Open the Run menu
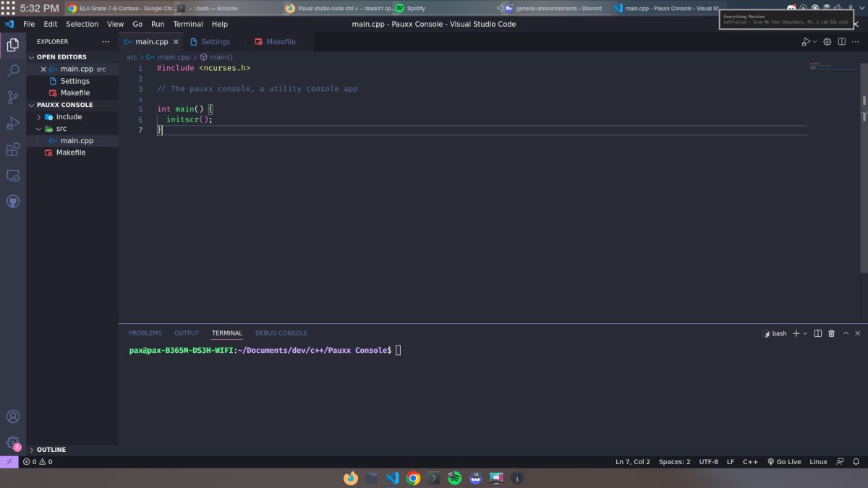Viewport: 868px width, 488px height. click(x=158, y=24)
